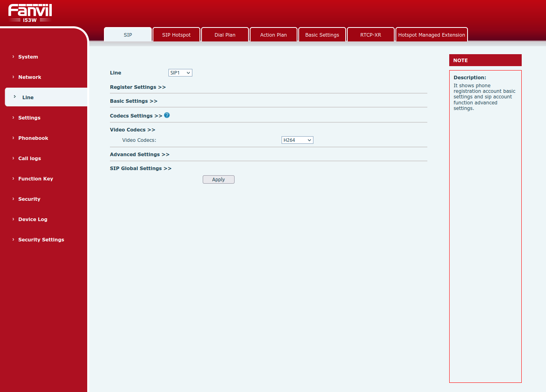Open System in the sidebar
The image size is (546, 392).
pos(28,57)
